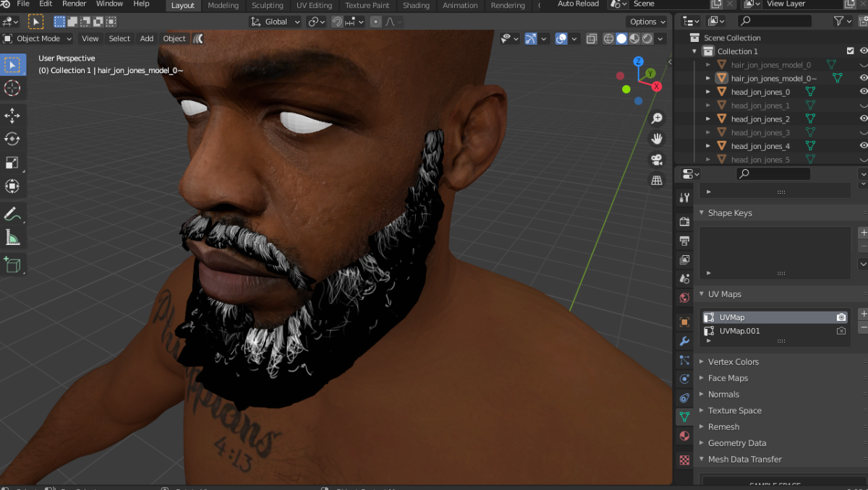Select UVMap.001 in UV Maps list
868x490 pixels.
point(739,331)
